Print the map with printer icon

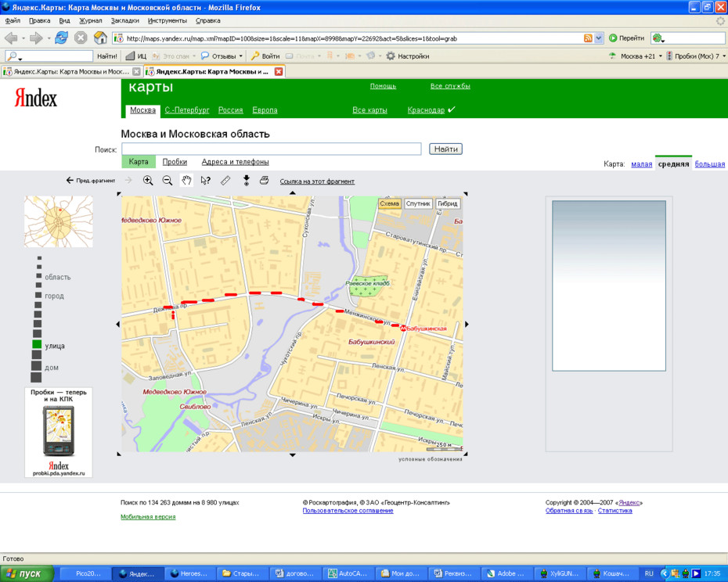click(264, 181)
